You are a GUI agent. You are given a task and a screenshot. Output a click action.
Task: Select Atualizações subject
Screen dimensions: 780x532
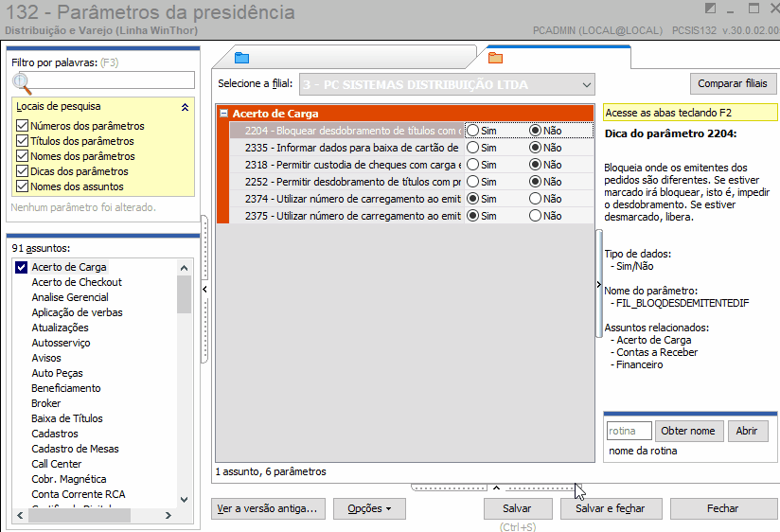click(61, 328)
